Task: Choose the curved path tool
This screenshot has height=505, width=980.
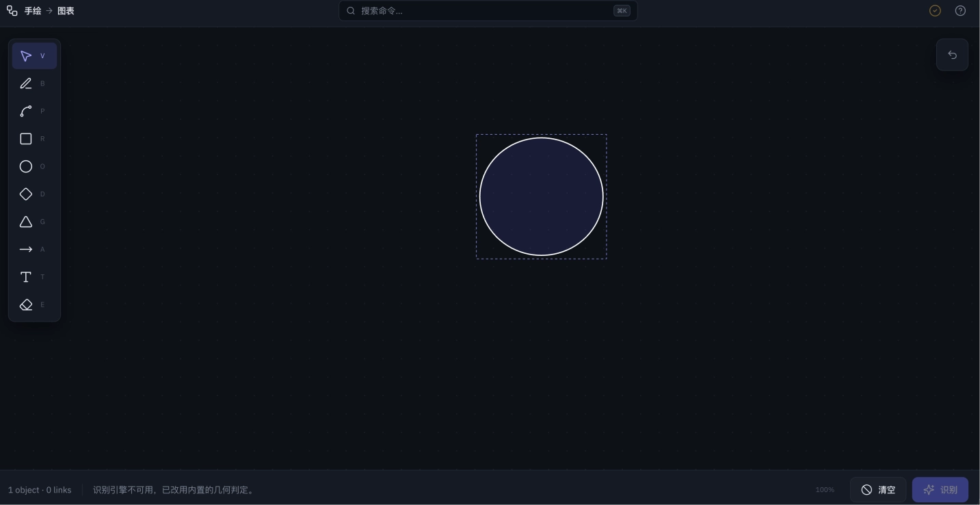Action: pos(34,112)
